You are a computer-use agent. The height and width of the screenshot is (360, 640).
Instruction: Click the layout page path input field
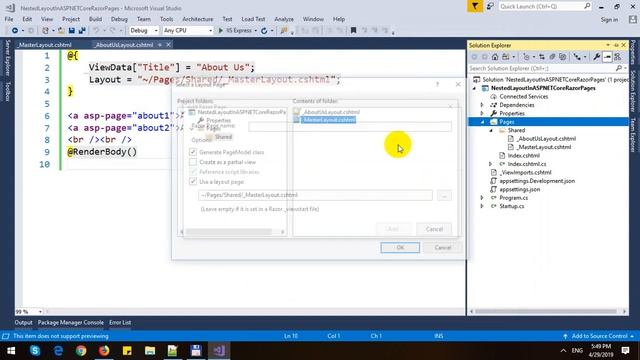pyautogui.click(x=315, y=195)
